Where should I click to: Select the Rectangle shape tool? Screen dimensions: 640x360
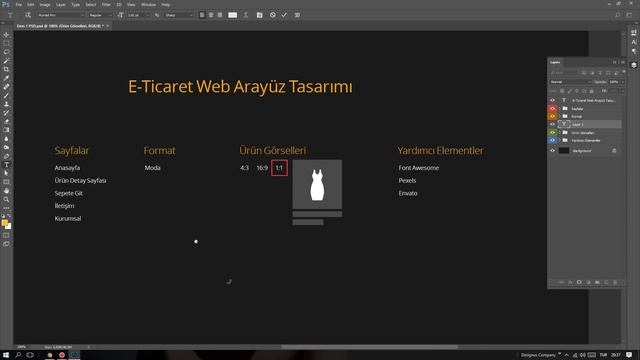tap(6, 182)
